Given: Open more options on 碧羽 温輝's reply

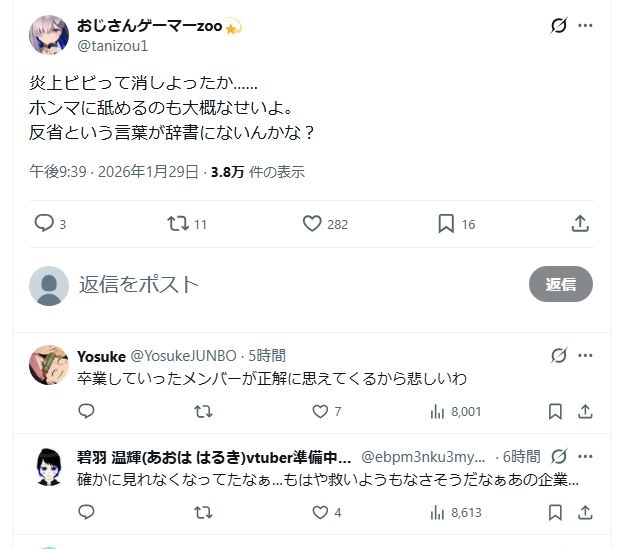Looking at the screenshot, I should pyautogui.click(x=586, y=456).
